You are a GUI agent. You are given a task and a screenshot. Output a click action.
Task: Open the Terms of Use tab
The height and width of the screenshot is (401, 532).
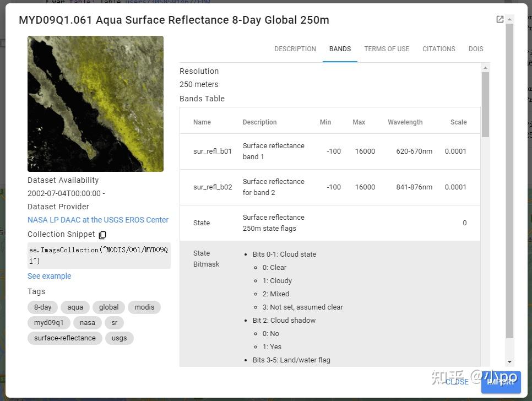387,49
